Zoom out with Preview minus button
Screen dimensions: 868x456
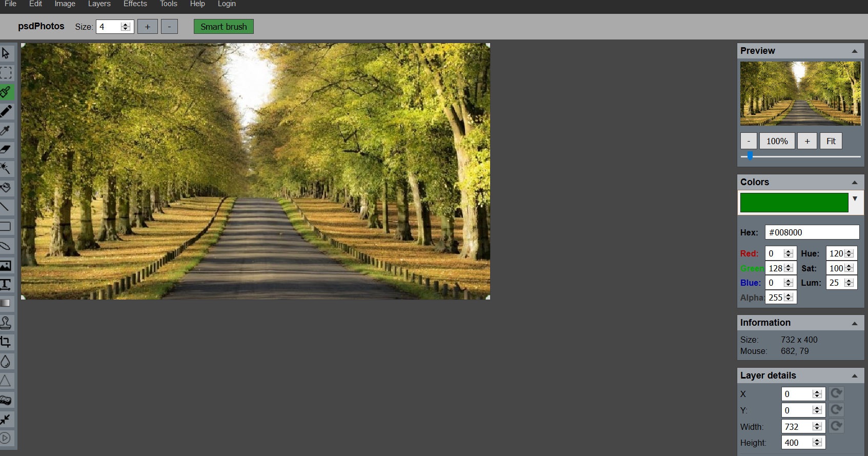coord(749,141)
